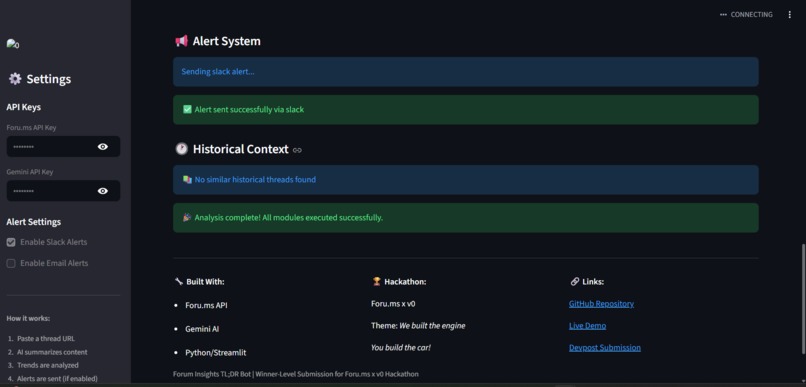Image resolution: width=806 pixels, height=387 pixels.
Task: Click 'Paste a thread URL' step
Action: click(46, 339)
